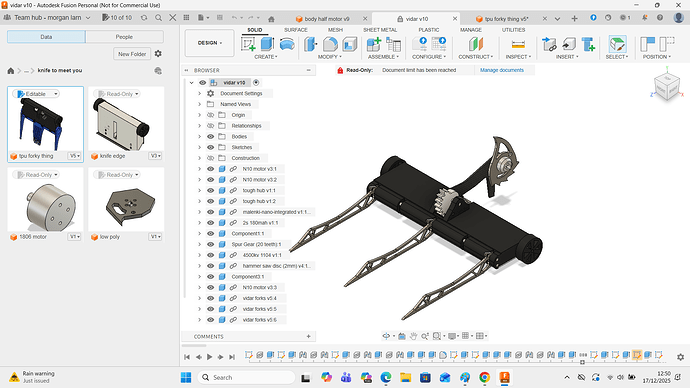Expand the Document Settings node
This screenshot has height=388, width=690.
click(199, 93)
